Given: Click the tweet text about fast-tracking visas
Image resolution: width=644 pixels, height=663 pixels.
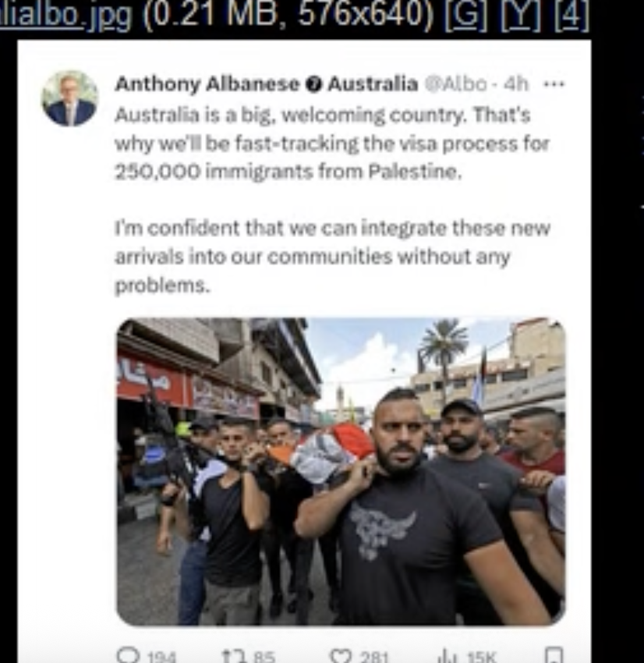Looking at the screenshot, I should [331, 144].
